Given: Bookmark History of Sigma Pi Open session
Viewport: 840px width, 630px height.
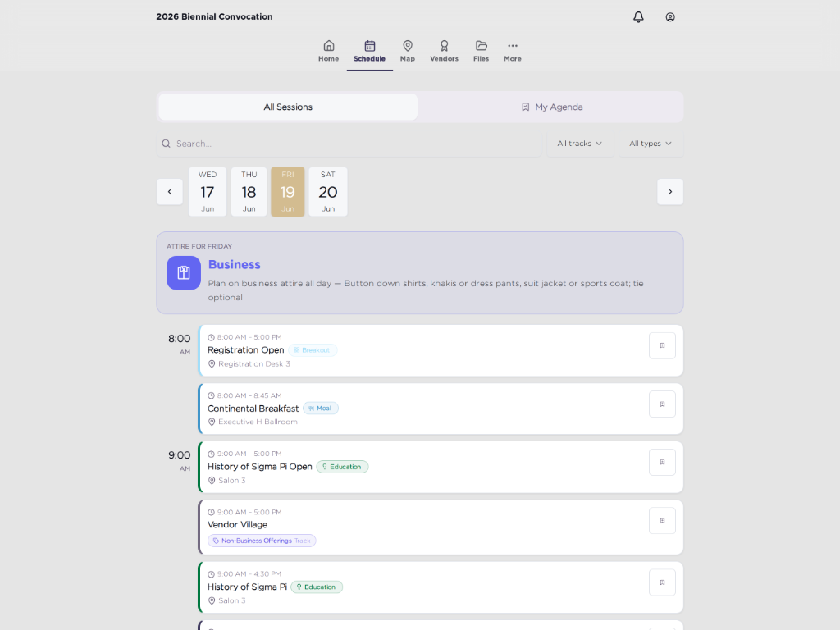Looking at the screenshot, I should (662, 462).
